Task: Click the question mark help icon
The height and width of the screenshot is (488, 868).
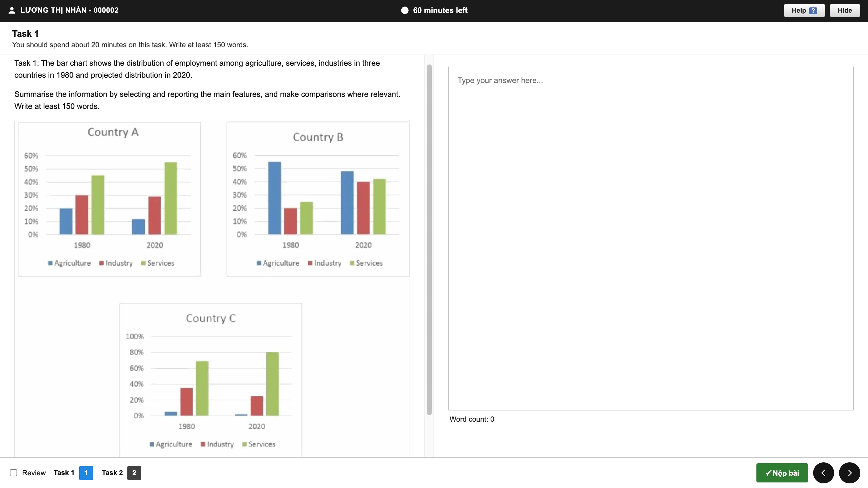Action: pos(813,10)
